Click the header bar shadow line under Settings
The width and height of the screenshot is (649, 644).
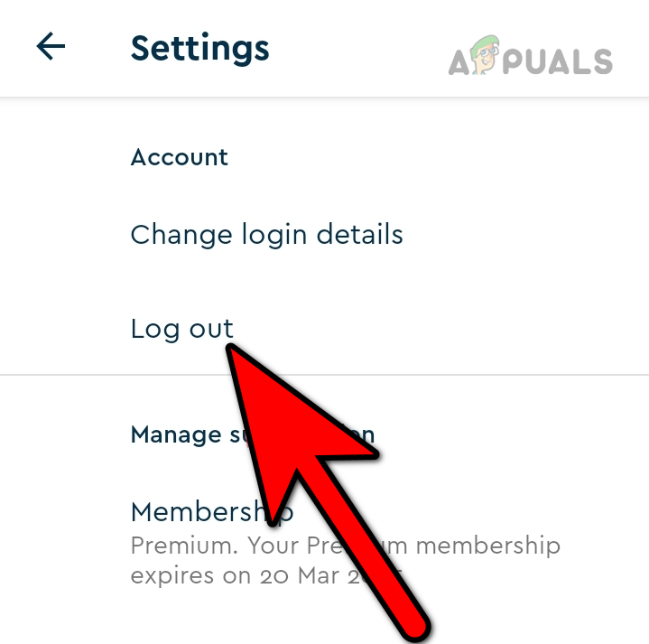click(325, 98)
